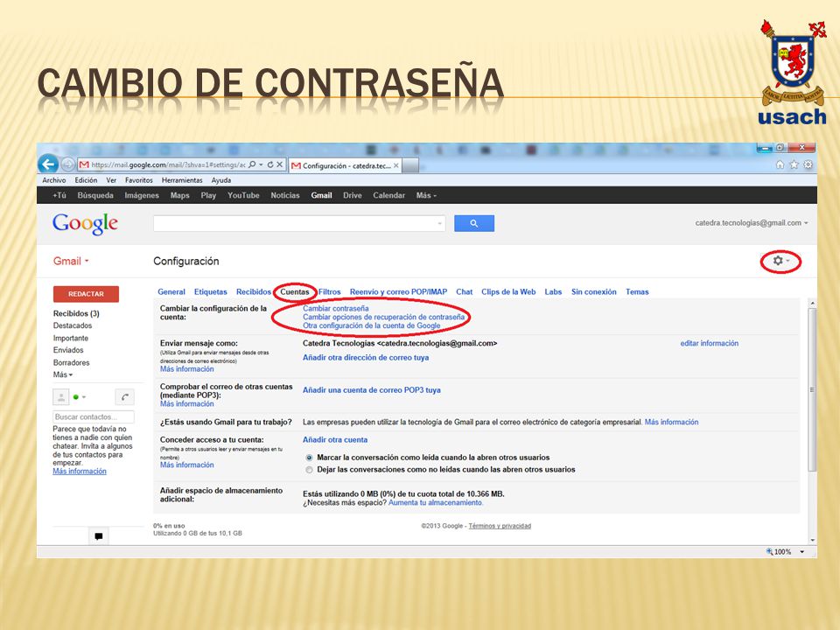The width and height of the screenshot is (840, 630).
Task: Click 'Añadir otra cuenta' link
Action: point(335,440)
